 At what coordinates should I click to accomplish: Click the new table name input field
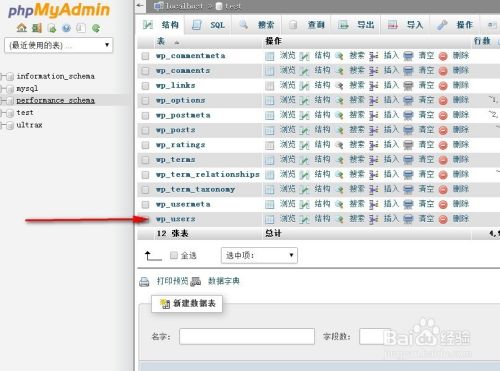pyautogui.click(x=247, y=336)
